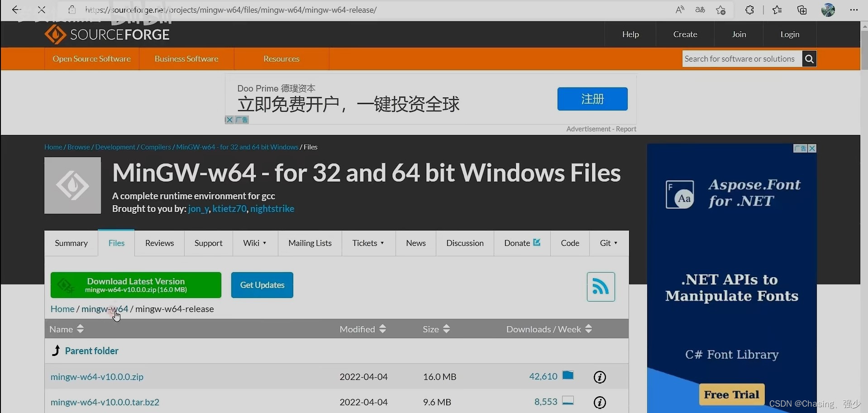868x413 pixels.
Task: Open the Mailing Lists tab
Action: [310, 243]
